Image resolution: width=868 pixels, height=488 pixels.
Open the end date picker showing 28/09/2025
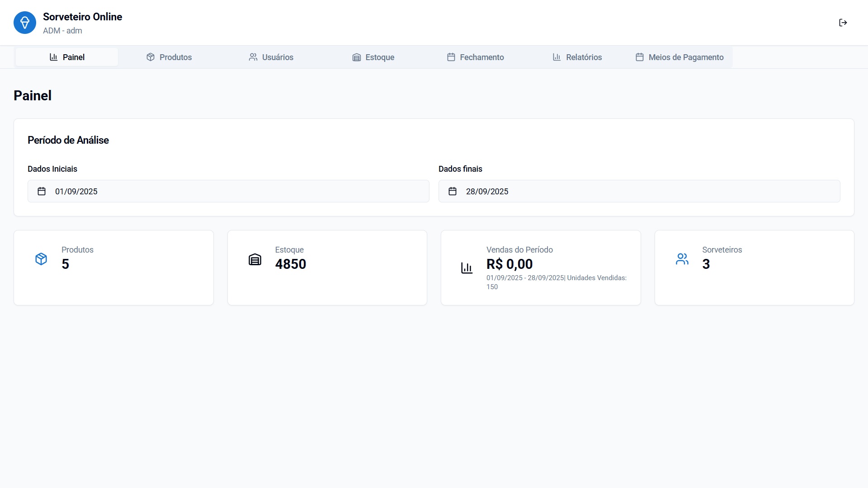click(x=639, y=191)
